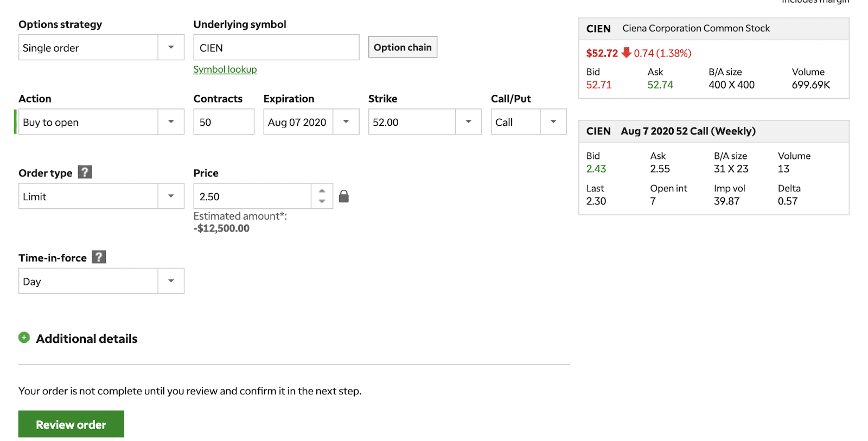
Task: Focus the Contracts field showing 50
Action: pos(224,122)
